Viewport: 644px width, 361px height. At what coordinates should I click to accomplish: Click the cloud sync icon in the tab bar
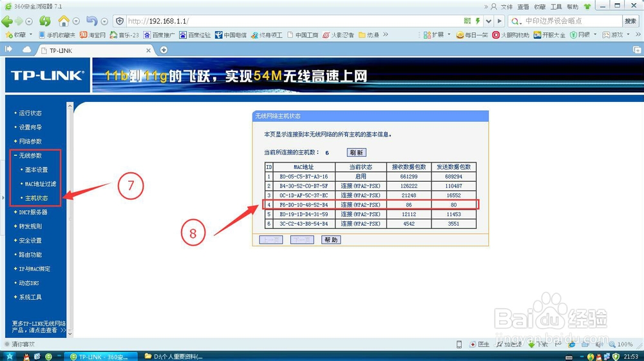[x=26, y=50]
